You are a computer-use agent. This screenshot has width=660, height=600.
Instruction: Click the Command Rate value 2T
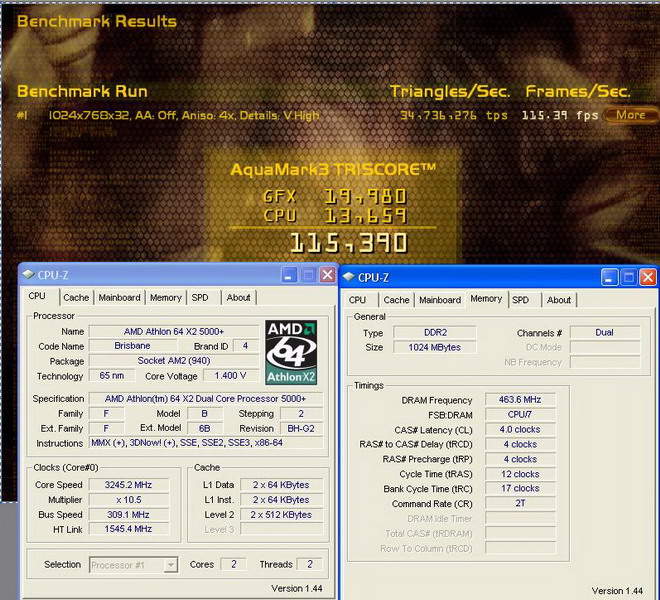tap(520, 503)
